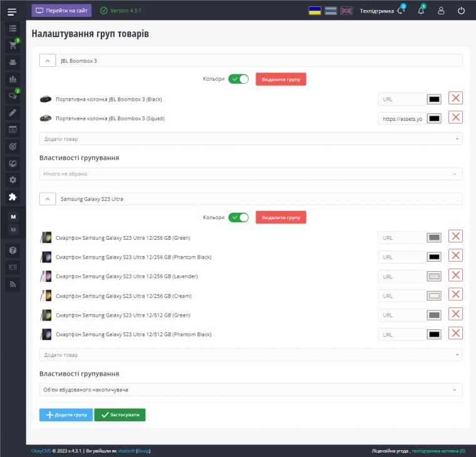The width and height of the screenshot is (476, 457).
Task: Open the Об'єм вбудованого накопичувача grouping dropdown
Action: point(251,390)
